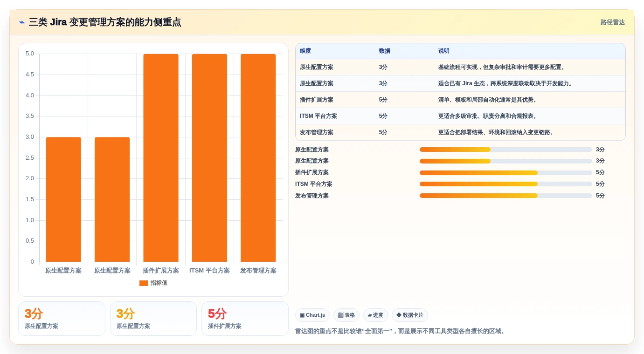Click the ITSM 平台方案 progress bar

tap(506, 184)
